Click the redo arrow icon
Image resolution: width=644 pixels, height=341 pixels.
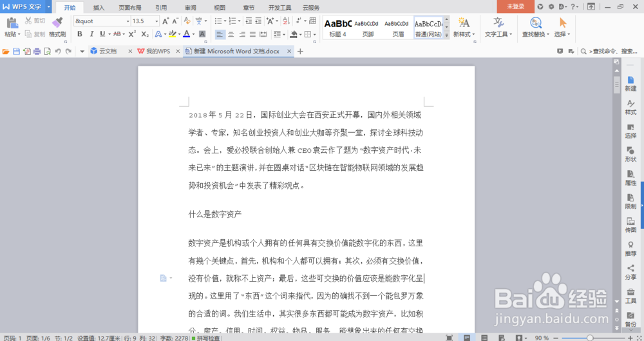point(68,52)
